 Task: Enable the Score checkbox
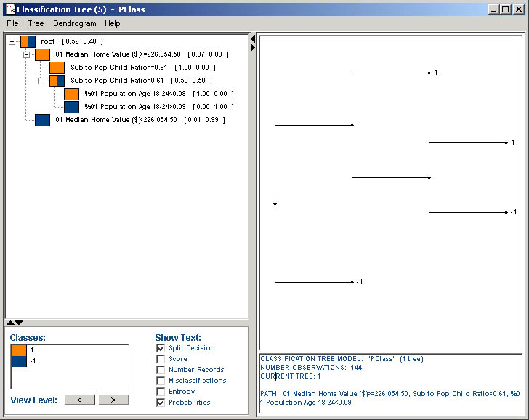click(x=161, y=359)
